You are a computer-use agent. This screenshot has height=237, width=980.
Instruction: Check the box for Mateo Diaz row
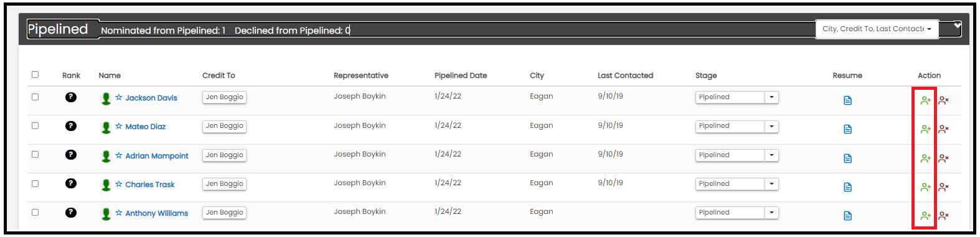35,125
